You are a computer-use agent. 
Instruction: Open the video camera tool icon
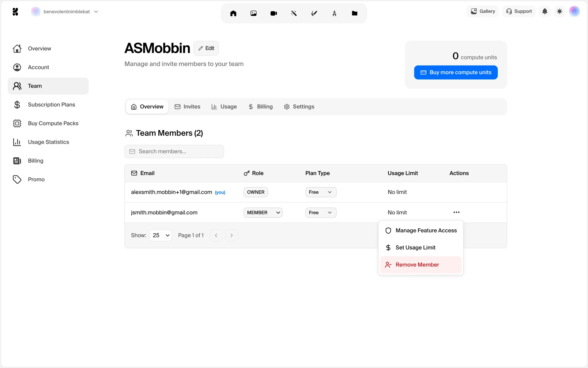tap(273, 13)
